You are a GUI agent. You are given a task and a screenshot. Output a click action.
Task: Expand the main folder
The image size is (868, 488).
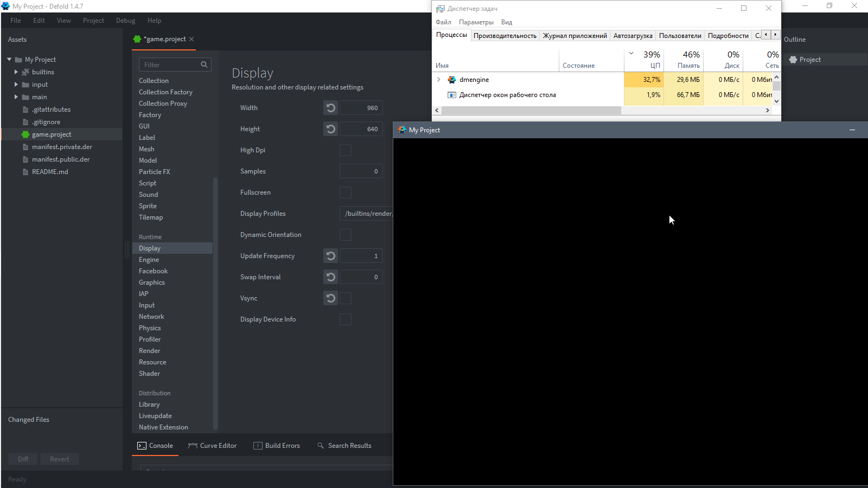[x=16, y=97]
